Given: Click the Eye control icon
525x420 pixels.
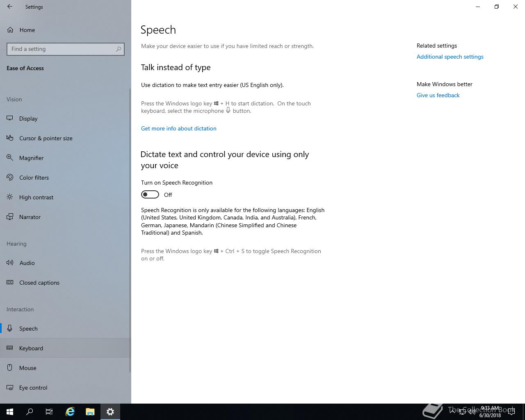Looking at the screenshot, I should tap(10, 388).
